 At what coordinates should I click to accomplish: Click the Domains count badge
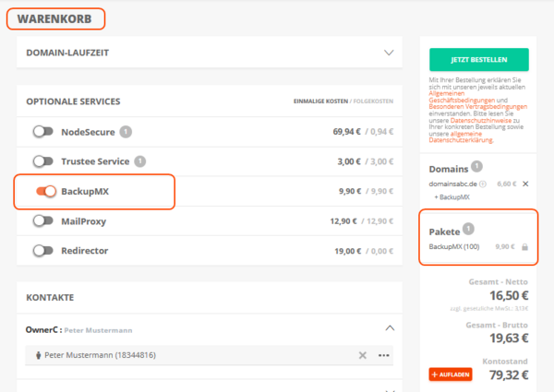tap(476, 166)
